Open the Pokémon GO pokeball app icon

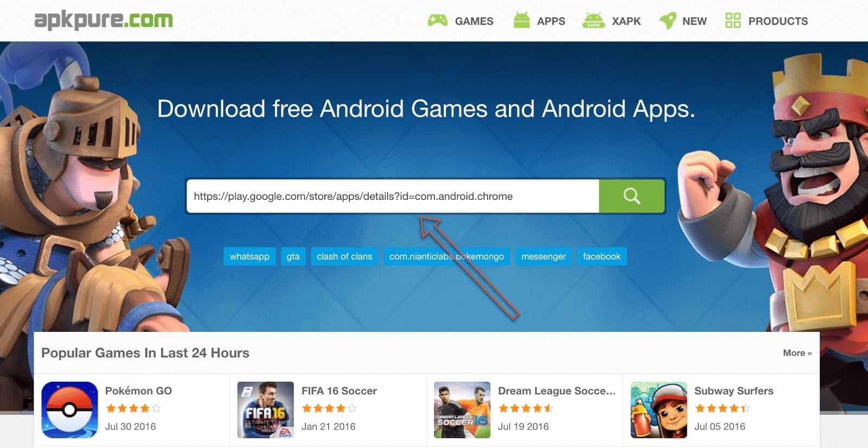(69, 409)
